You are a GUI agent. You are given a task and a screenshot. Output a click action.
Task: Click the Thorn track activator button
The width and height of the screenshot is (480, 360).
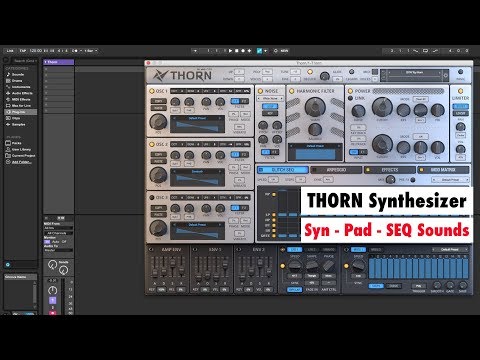(52, 301)
